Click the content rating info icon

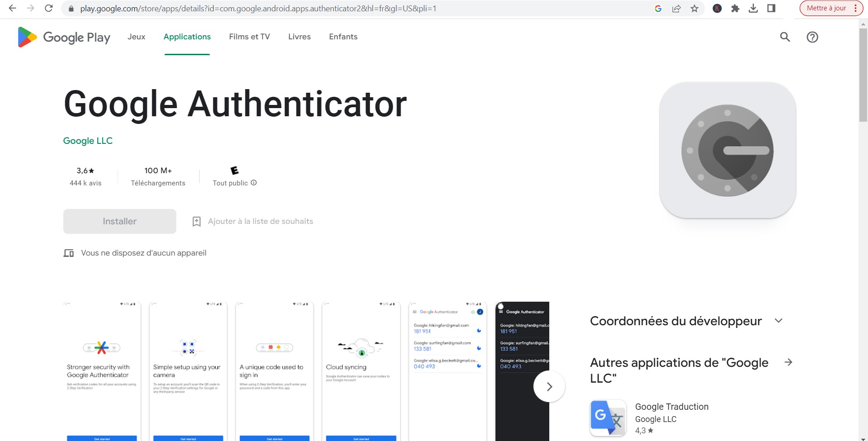(254, 183)
